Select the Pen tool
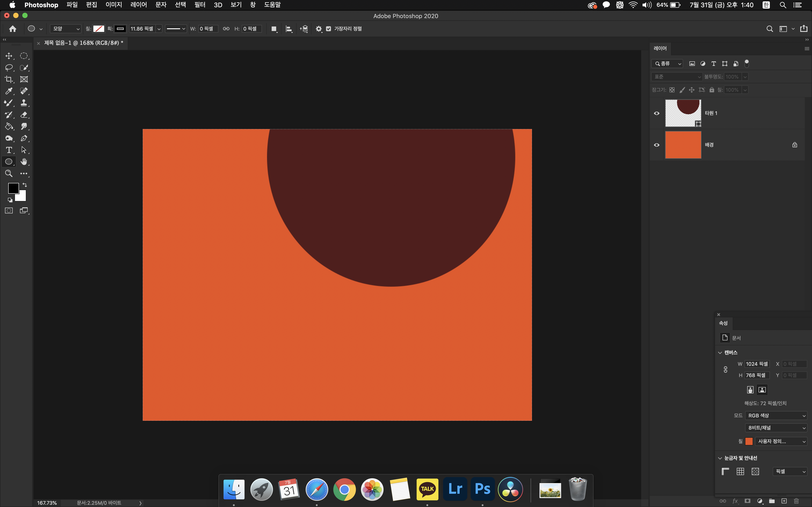Screen dimensions: 812x507 [x=24, y=138]
